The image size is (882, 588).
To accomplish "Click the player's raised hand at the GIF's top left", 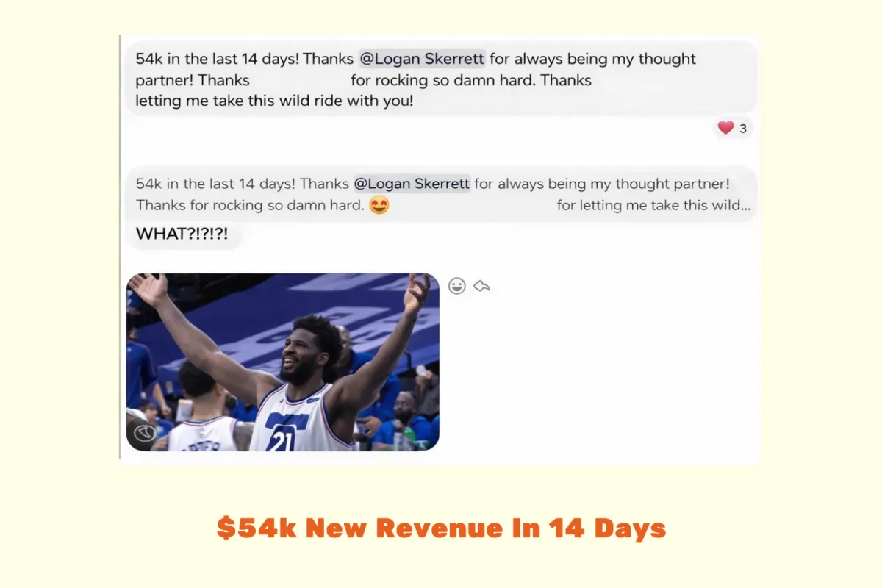I will [x=149, y=287].
